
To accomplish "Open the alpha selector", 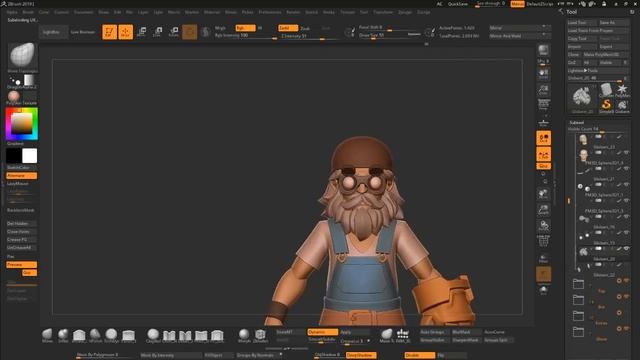I will (x=30, y=81).
